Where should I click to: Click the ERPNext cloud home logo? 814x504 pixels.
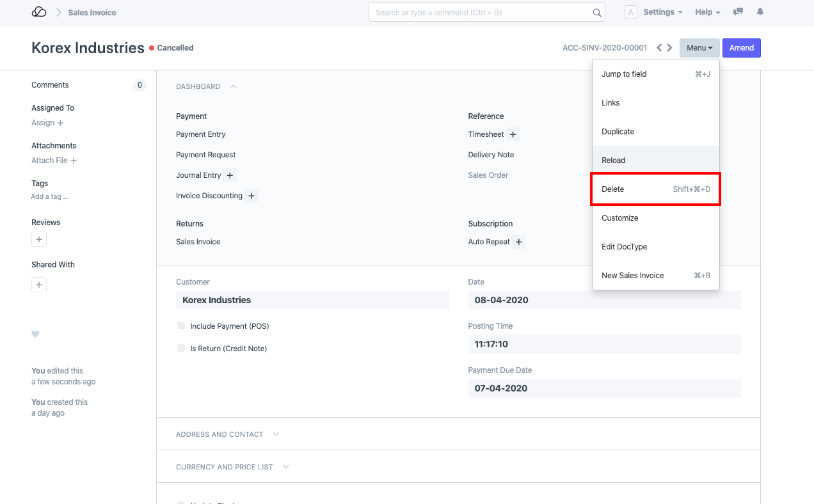[39, 12]
